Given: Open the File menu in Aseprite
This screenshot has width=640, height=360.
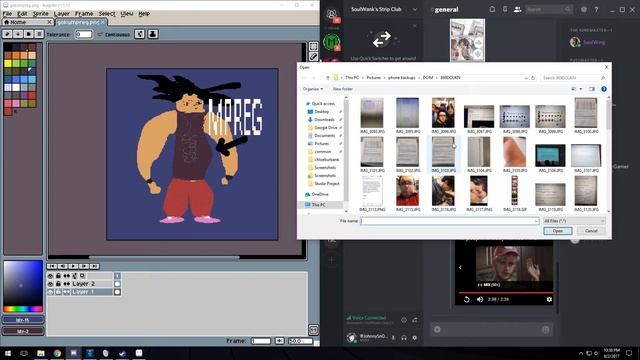Looking at the screenshot, I should pyautogui.click(x=7, y=13).
